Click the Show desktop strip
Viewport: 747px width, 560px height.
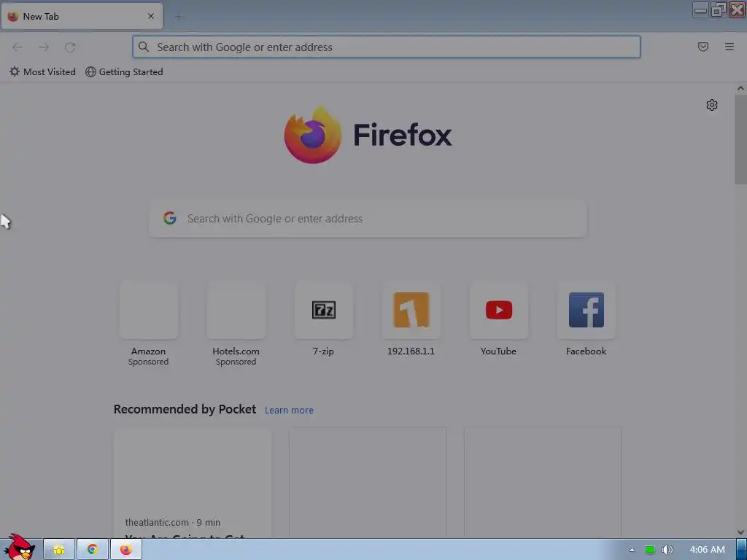coord(742,550)
